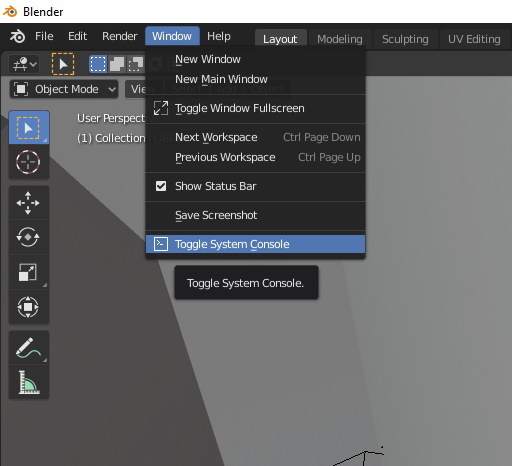512x466 pixels.
Task: Select Previous Workspace menu entry
Action: (x=255, y=157)
